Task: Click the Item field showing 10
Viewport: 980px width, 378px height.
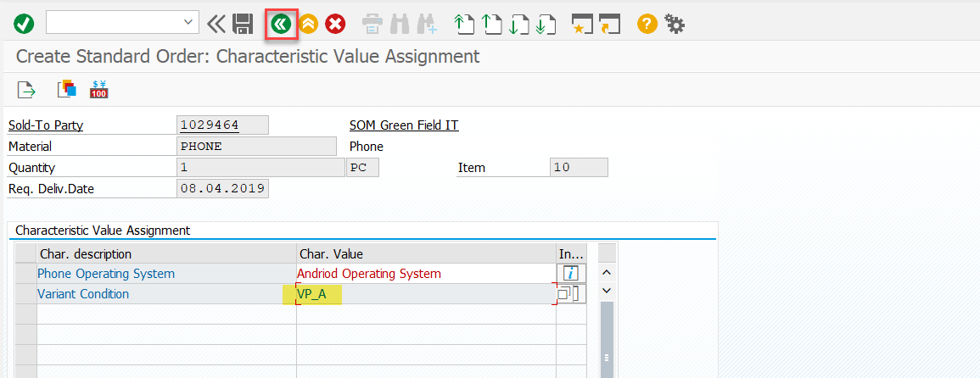Action: [579, 168]
